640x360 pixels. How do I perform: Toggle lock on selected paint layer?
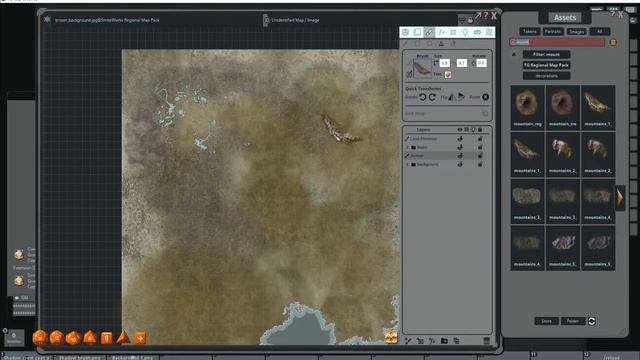(480, 156)
